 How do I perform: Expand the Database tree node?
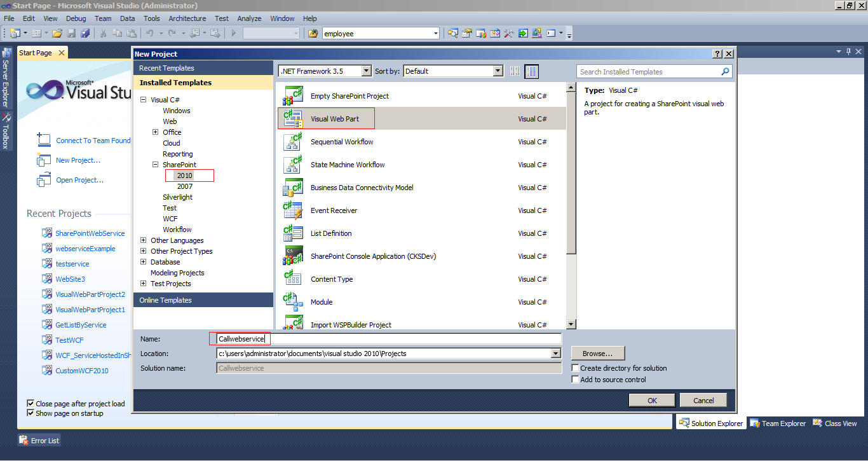click(x=144, y=262)
